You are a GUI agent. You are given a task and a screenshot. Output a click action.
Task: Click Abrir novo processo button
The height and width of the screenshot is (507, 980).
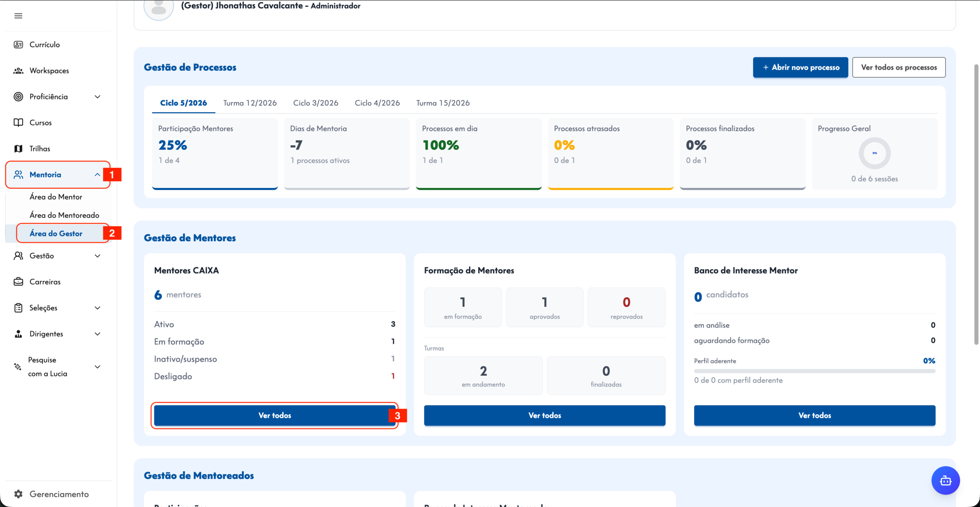click(x=800, y=67)
